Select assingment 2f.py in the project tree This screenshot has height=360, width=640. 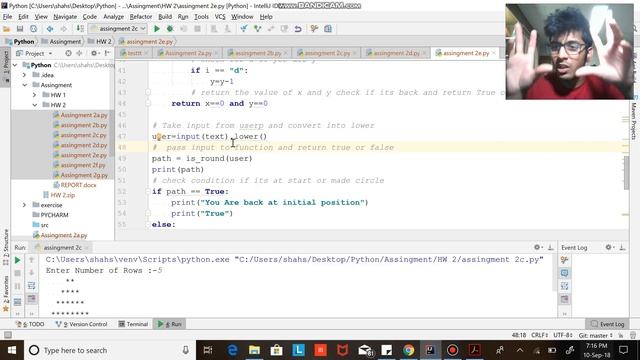(x=79, y=165)
